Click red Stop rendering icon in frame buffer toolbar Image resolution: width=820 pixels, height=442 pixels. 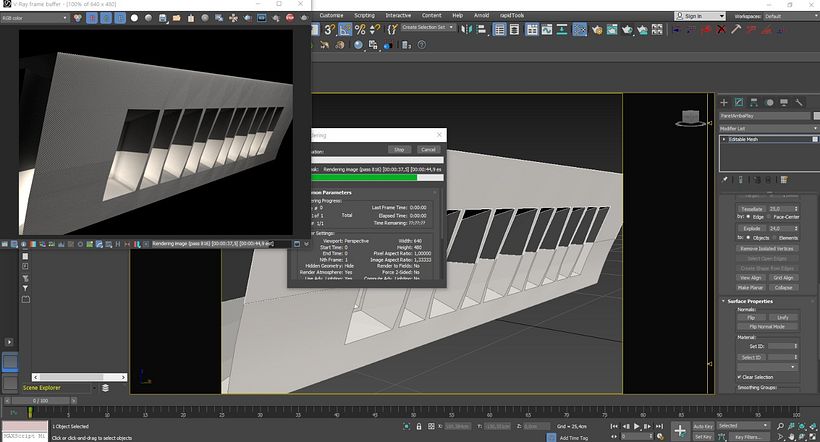point(290,18)
